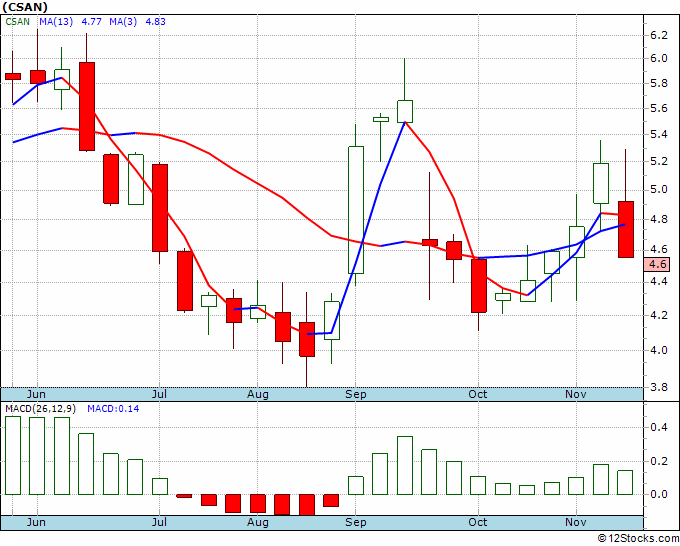
Task: Click the 6.2 price axis label
Action: click(658, 36)
